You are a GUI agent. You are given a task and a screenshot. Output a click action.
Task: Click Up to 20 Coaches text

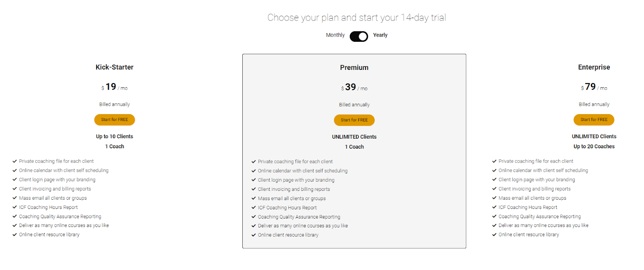pyautogui.click(x=594, y=147)
